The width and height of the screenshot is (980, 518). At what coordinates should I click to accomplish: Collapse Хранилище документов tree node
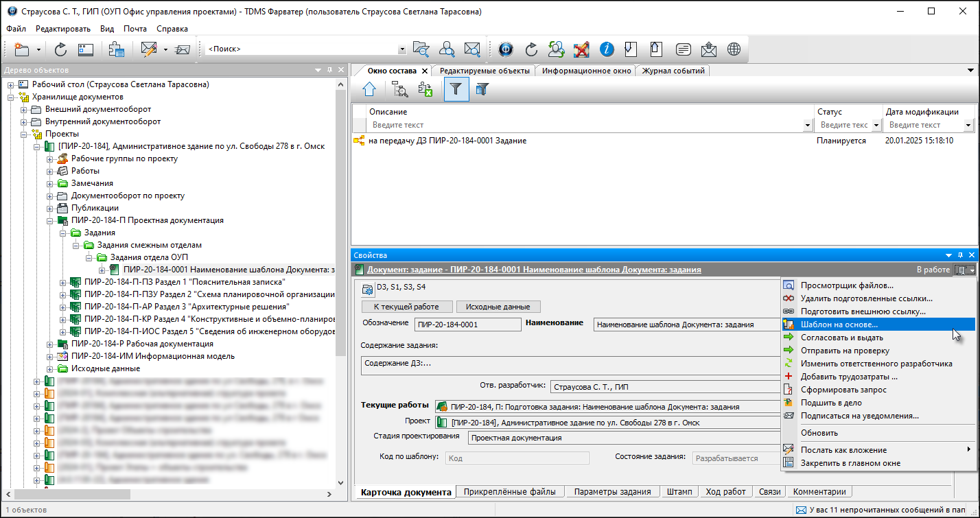pos(11,97)
